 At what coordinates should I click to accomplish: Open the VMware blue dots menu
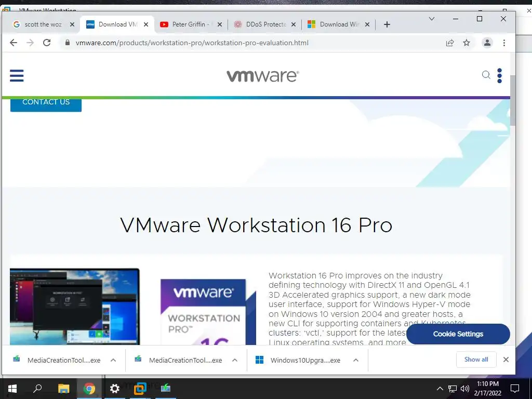(499, 75)
